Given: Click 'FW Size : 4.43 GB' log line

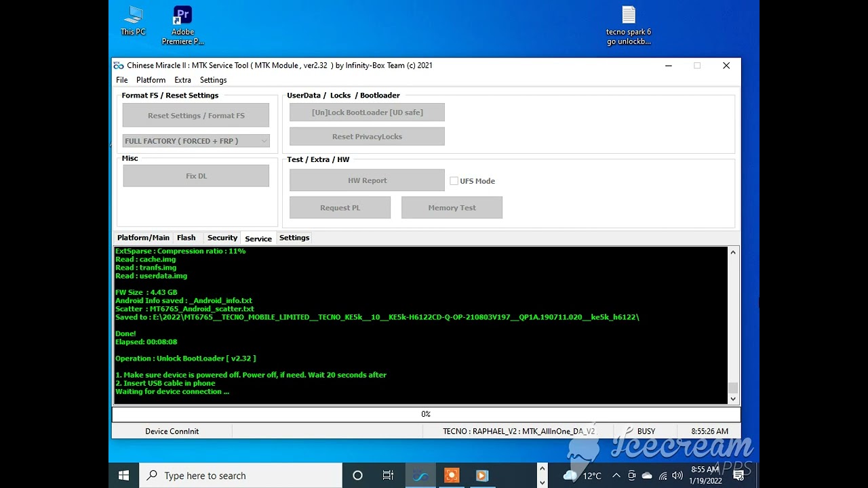Looking at the screenshot, I should pos(146,293).
